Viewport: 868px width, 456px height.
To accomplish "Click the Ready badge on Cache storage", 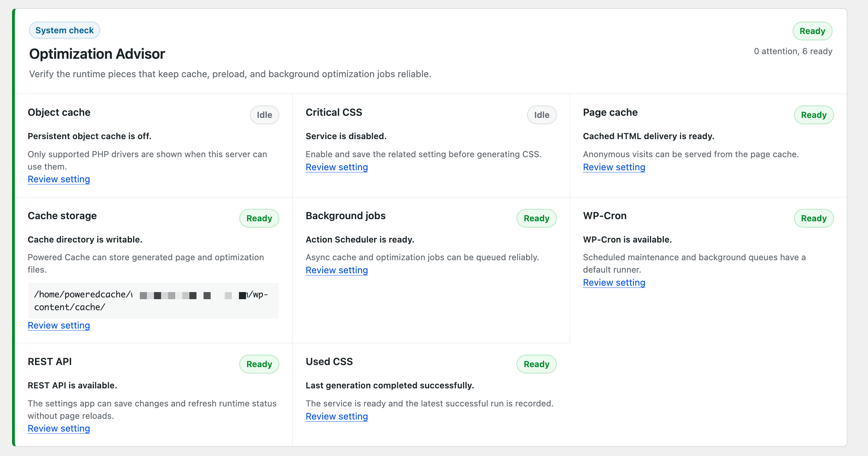I will point(259,218).
